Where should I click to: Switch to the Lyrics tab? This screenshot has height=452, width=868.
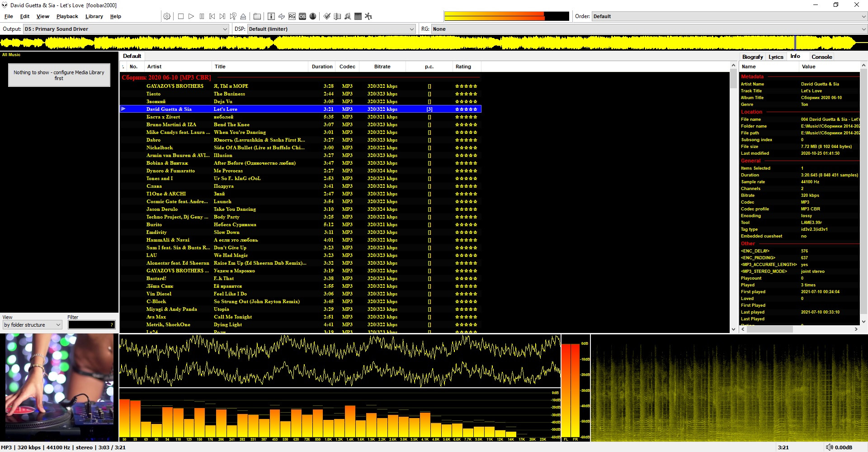776,57
